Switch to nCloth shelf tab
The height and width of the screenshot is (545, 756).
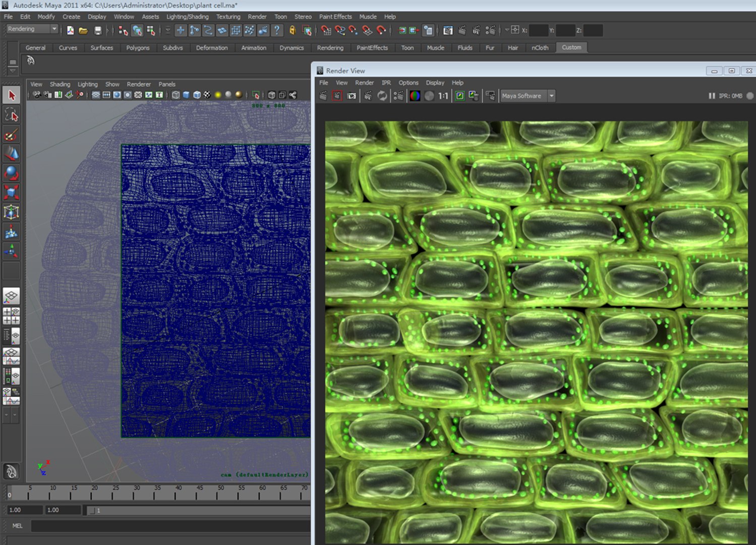click(x=540, y=48)
